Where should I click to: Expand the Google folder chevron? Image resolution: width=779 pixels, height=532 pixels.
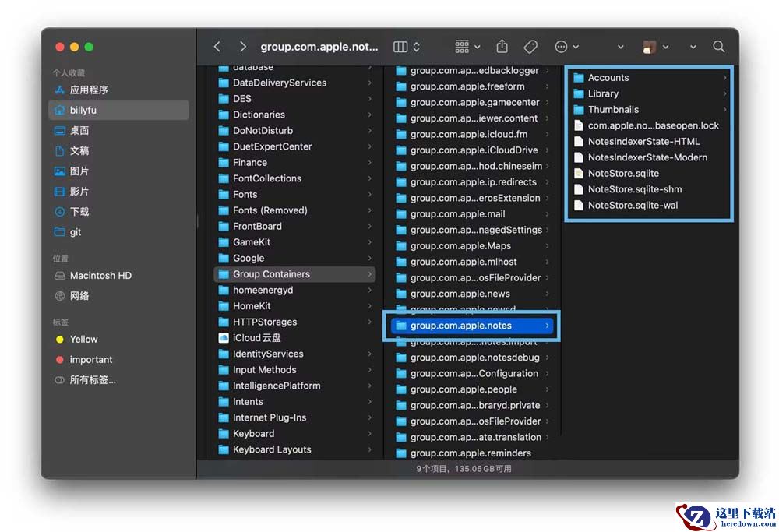tap(369, 259)
